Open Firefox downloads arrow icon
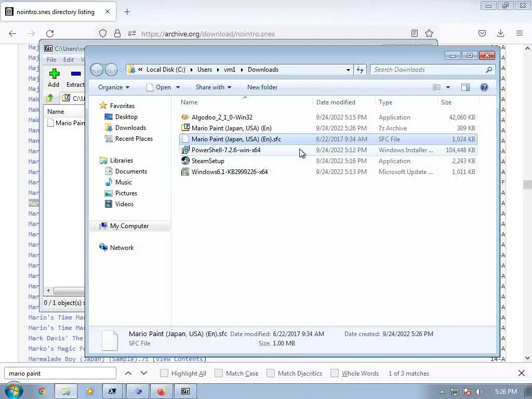The image size is (532, 399). (500, 33)
